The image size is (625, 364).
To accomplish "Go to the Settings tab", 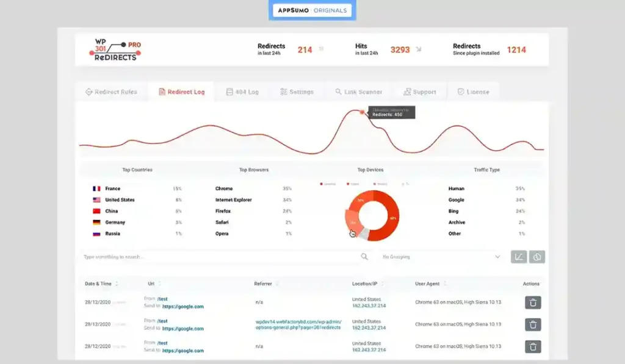I will pos(297,92).
